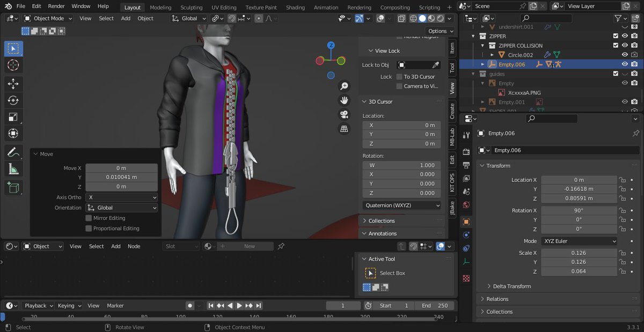The image size is (644, 332).
Task: Jump to end frame button
Action: tap(259, 306)
